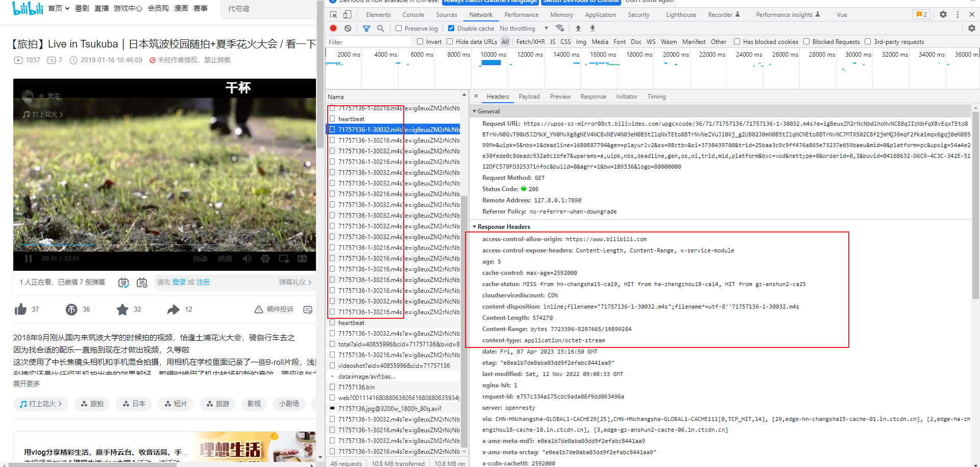980x467 pixels.
Task: Enter video fullscreen mode
Action: click(302, 259)
